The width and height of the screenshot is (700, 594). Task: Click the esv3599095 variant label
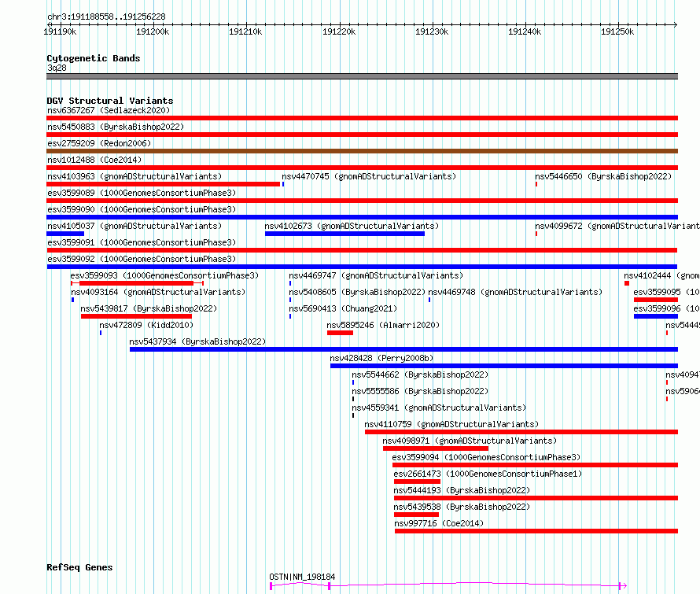(666, 292)
